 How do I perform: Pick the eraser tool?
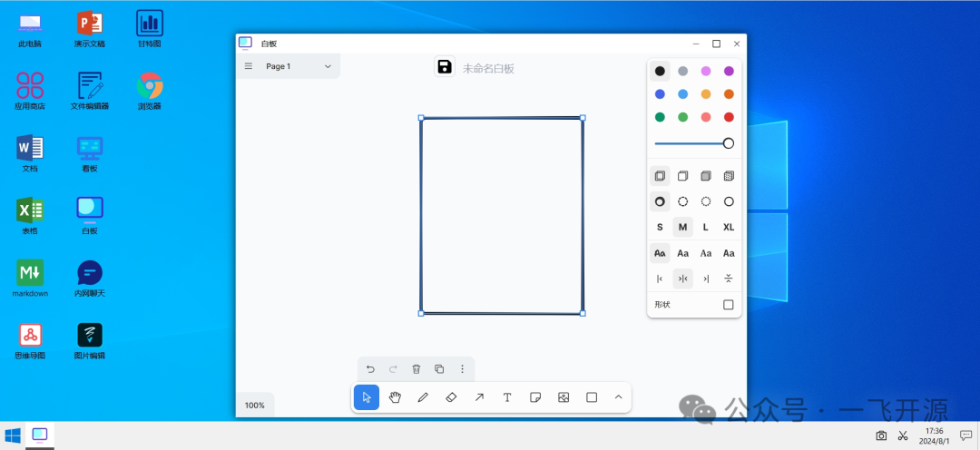451,397
